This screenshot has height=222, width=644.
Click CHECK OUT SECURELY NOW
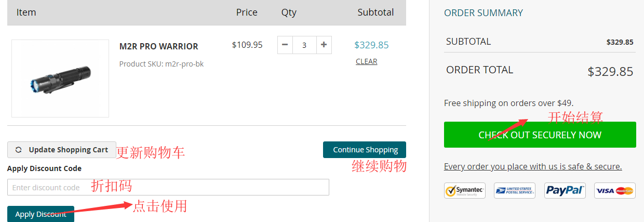pos(540,135)
